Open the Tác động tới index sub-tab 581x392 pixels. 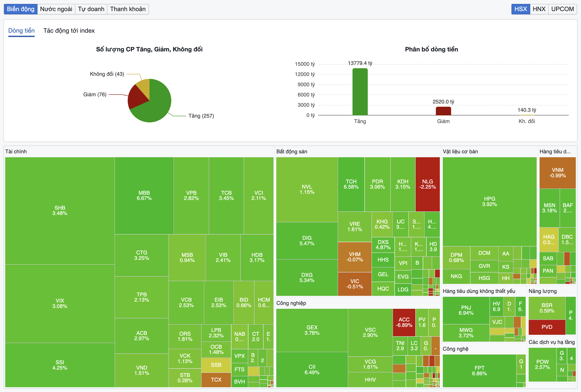coord(69,31)
